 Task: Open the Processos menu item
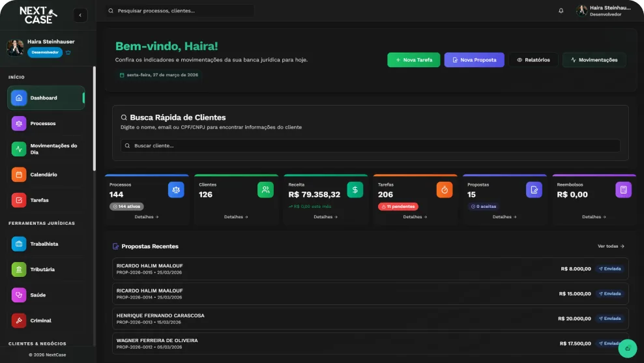pyautogui.click(x=46, y=123)
